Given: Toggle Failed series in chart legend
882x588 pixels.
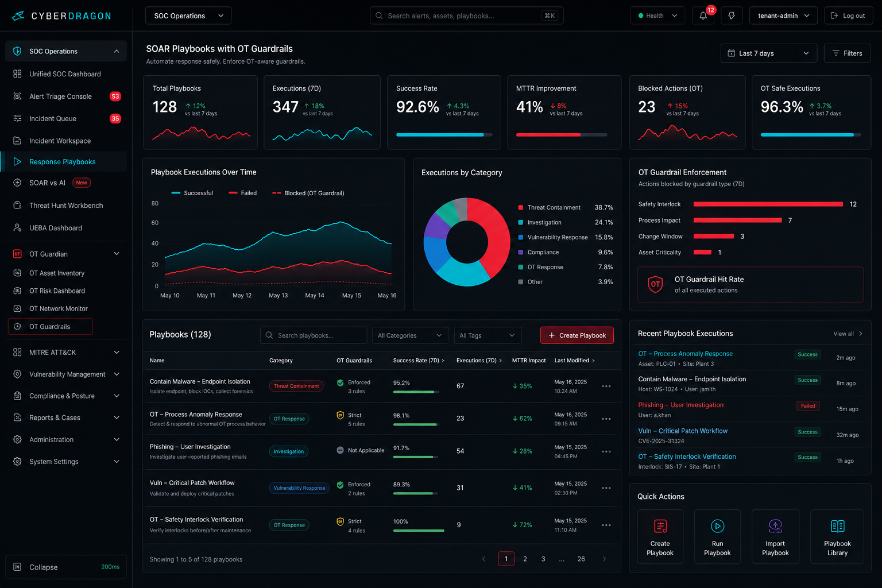Looking at the screenshot, I should 243,193.
